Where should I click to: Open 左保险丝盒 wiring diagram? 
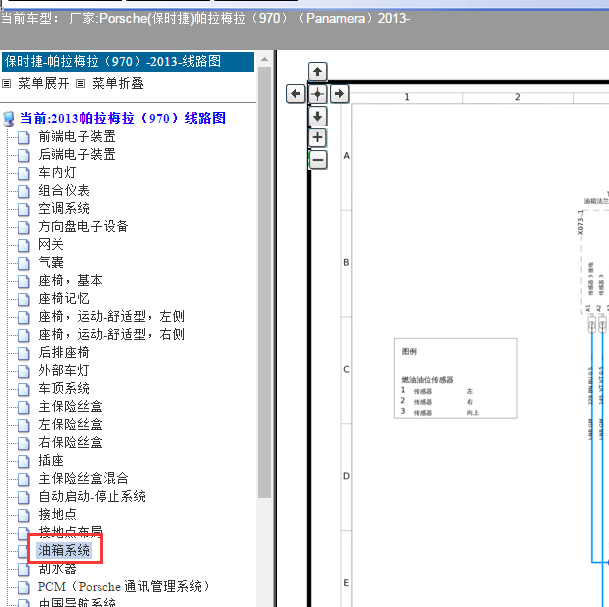click(x=70, y=424)
